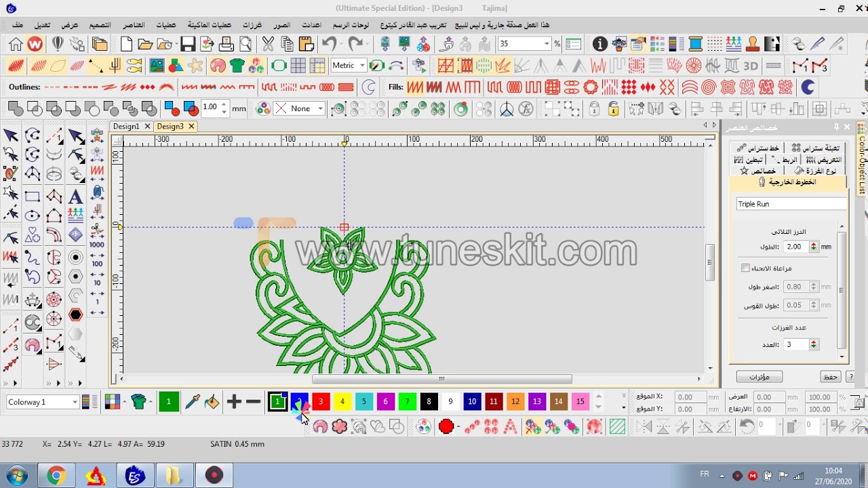The height and width of the screenshot is (488, 868).
Task: Pick pink color swatch 15
Action: (x=580, y=402)
